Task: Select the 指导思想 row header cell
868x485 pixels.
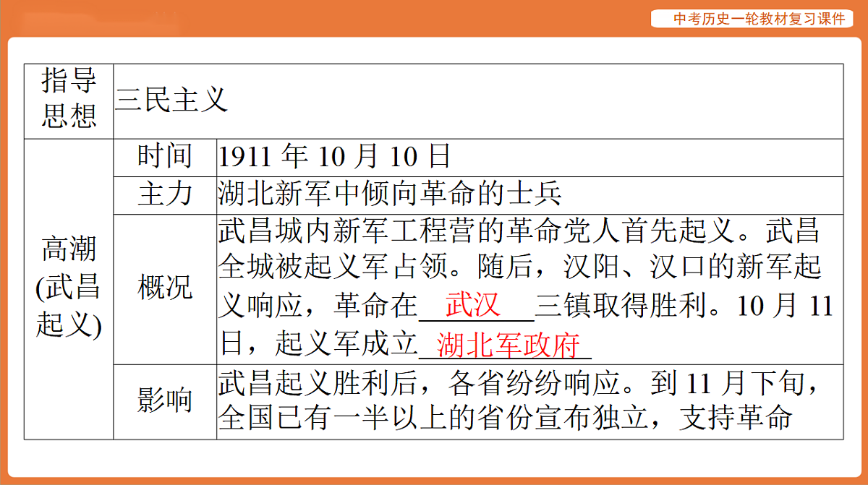Action: click(x=69, y=101)
